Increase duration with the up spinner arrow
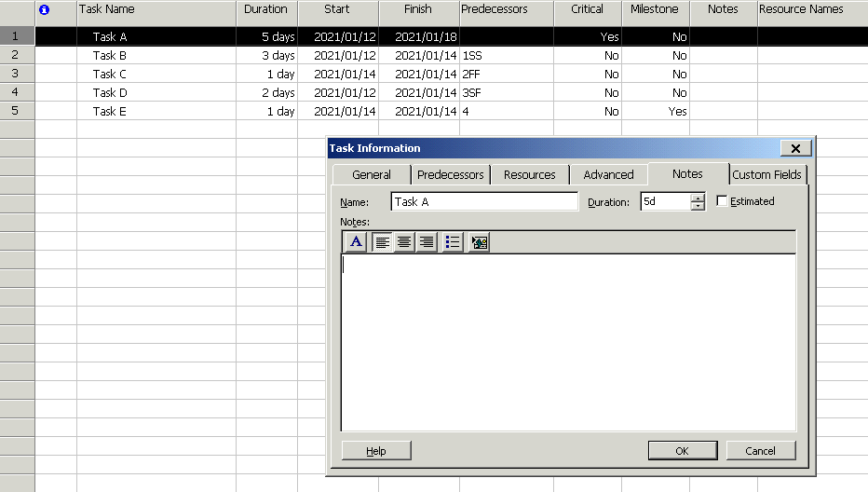This screenshot has width=868, height=492. point(698,198)
